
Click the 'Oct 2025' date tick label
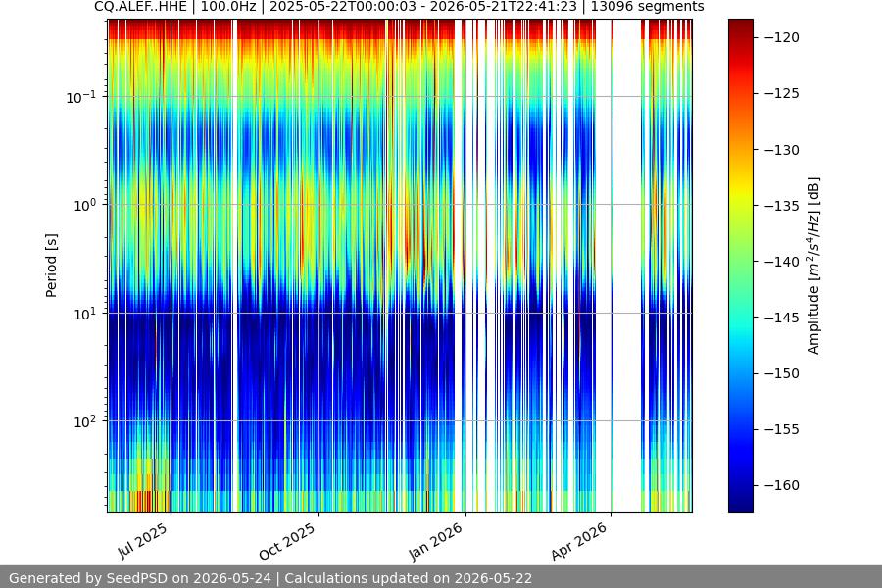click(x=287, y=541)
